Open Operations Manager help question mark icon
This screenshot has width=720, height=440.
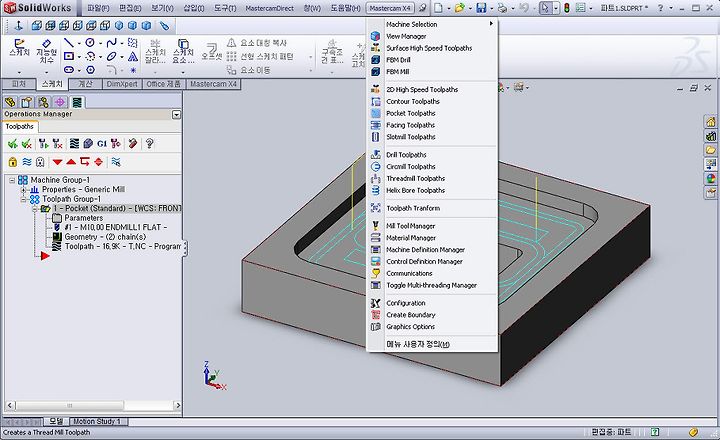(149, 144)
